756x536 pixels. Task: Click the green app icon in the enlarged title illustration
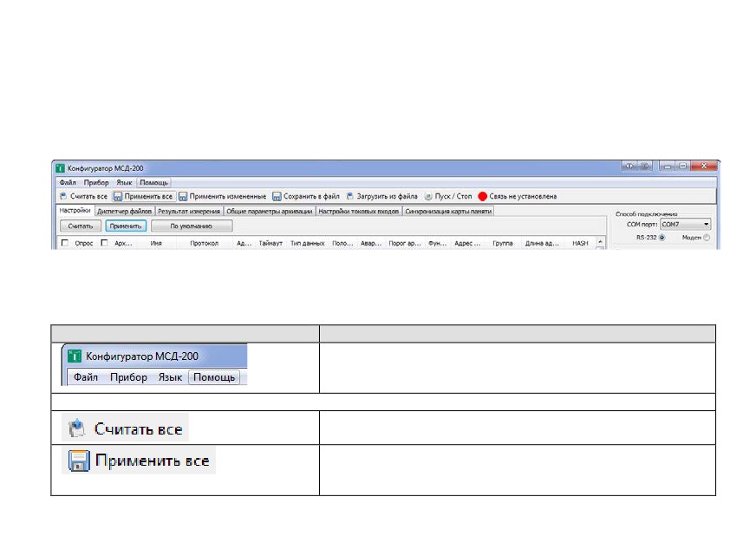75,356
